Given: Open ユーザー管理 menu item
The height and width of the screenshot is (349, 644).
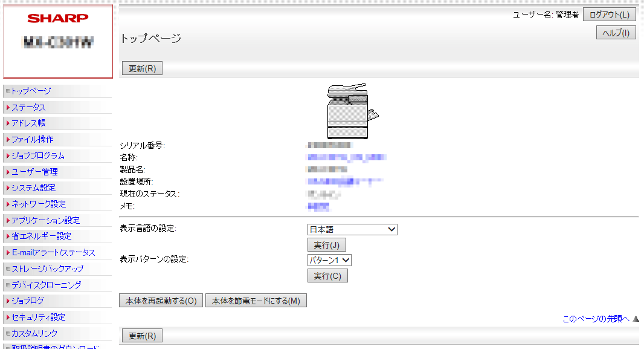Looking at the screenshot, I should pos(34,172).
